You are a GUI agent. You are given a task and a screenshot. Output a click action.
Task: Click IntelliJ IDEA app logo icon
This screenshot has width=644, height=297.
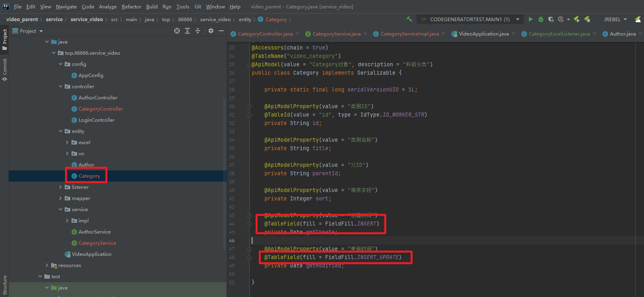click(6, 6)
